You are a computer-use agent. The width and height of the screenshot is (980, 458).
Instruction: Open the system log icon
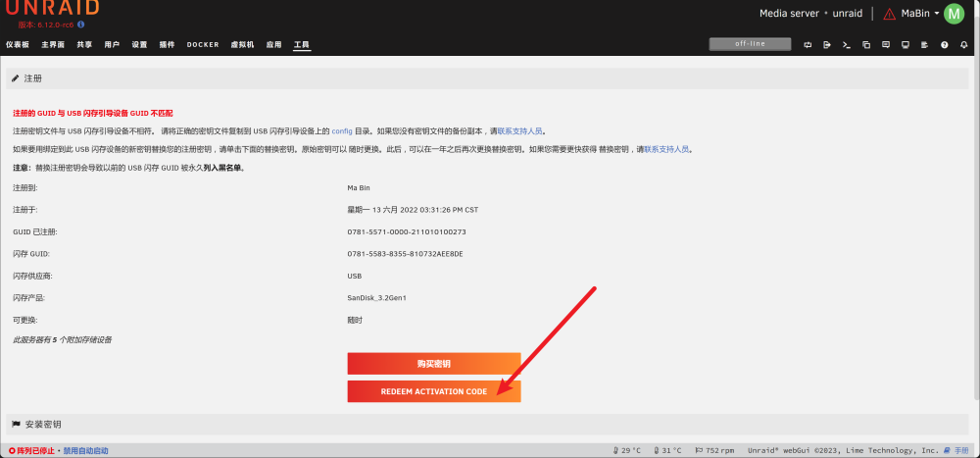[924, 45]
